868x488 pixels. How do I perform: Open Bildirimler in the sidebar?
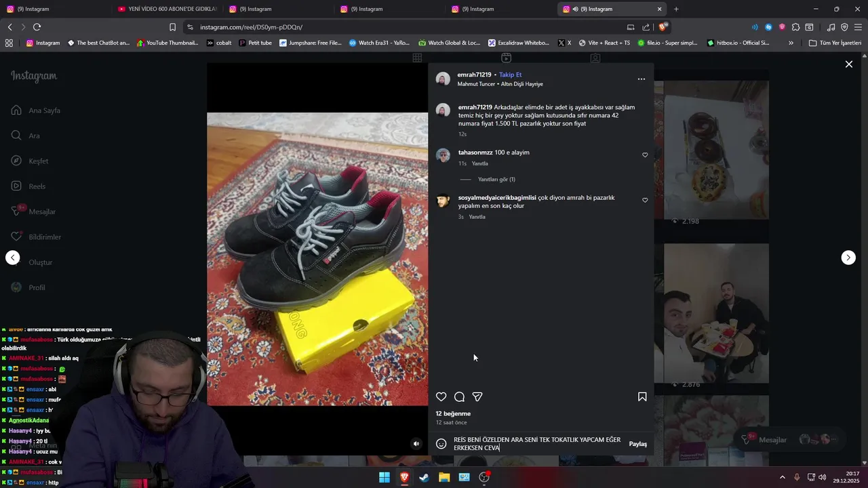(37, 237)
